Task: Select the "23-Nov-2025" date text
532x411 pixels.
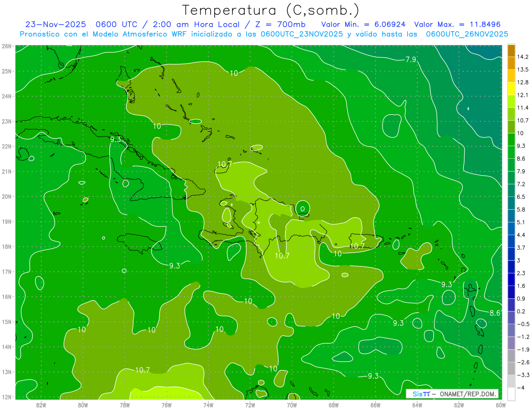Action: pos(55,24)
